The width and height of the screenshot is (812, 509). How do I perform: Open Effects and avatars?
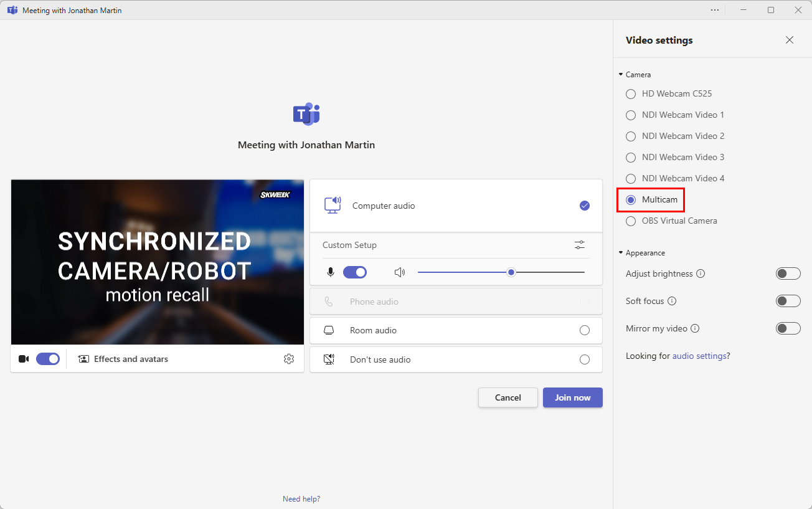tap(123, 359)
